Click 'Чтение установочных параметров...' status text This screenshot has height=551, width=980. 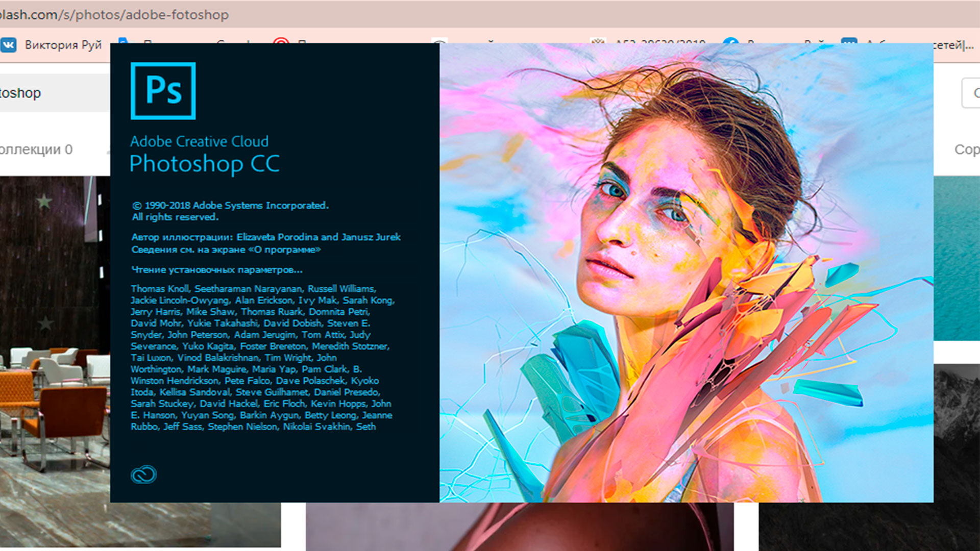click(x=217, y=270)
